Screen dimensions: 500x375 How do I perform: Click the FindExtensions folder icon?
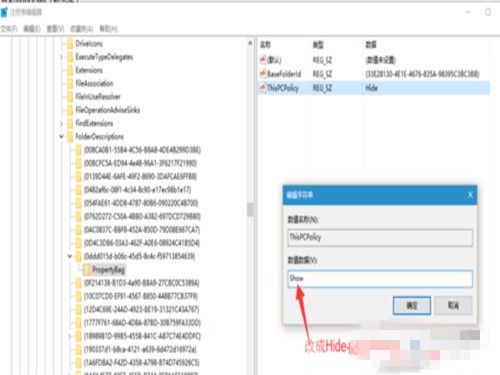pyautogui.click(x=70, y=123)
